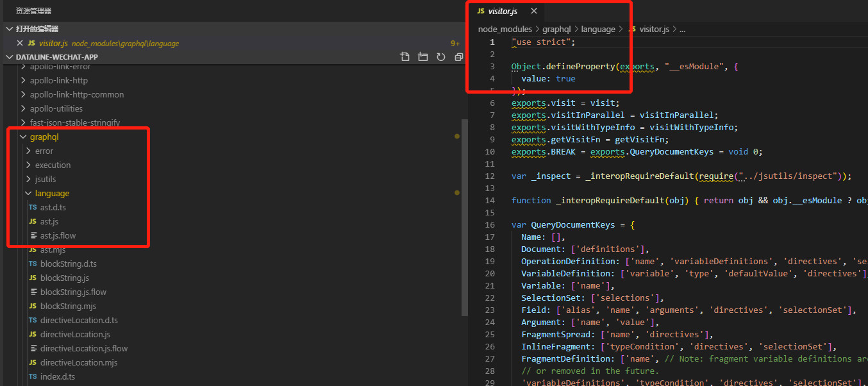
Task: Click the explorer vertical scrollbar
Action: pyautogui.click(x=465, y=218)
